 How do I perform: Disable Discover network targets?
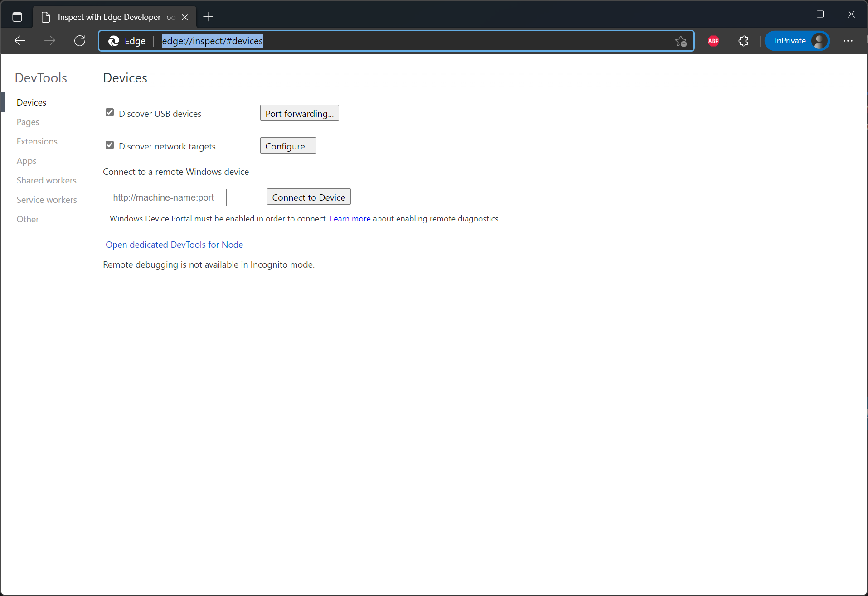pos(109,145)
